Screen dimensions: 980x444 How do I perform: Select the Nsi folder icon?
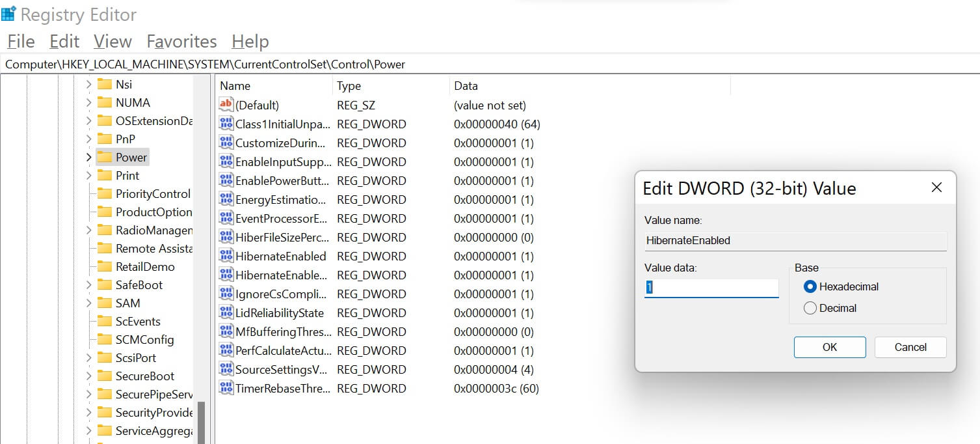click(x=105, y=84)
